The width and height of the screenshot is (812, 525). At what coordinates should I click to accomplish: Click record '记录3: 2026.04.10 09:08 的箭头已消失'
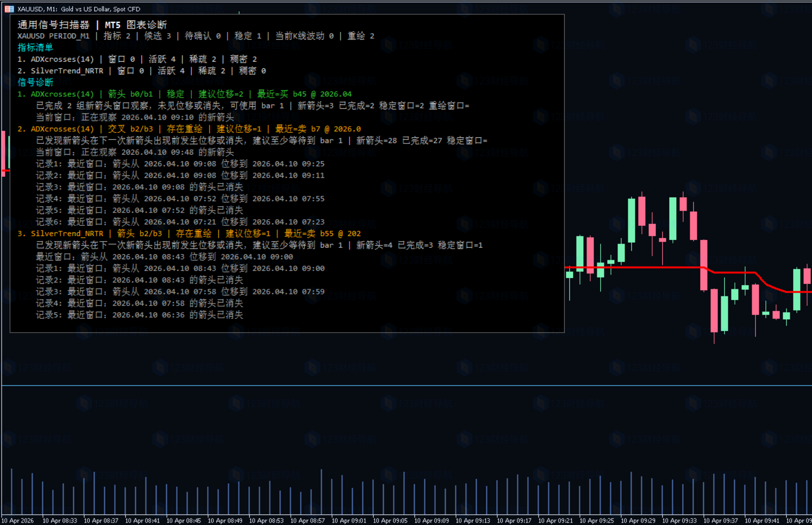coord(140,187)
